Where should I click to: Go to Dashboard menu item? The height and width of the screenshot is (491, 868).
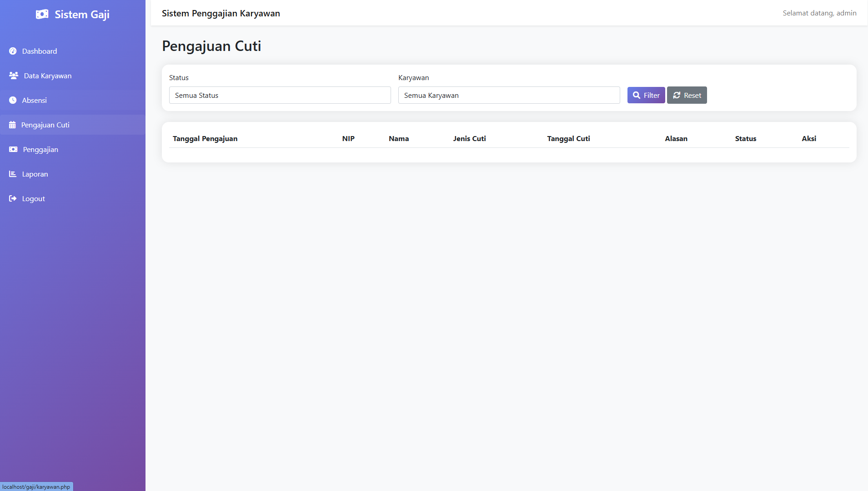point(40,51)
